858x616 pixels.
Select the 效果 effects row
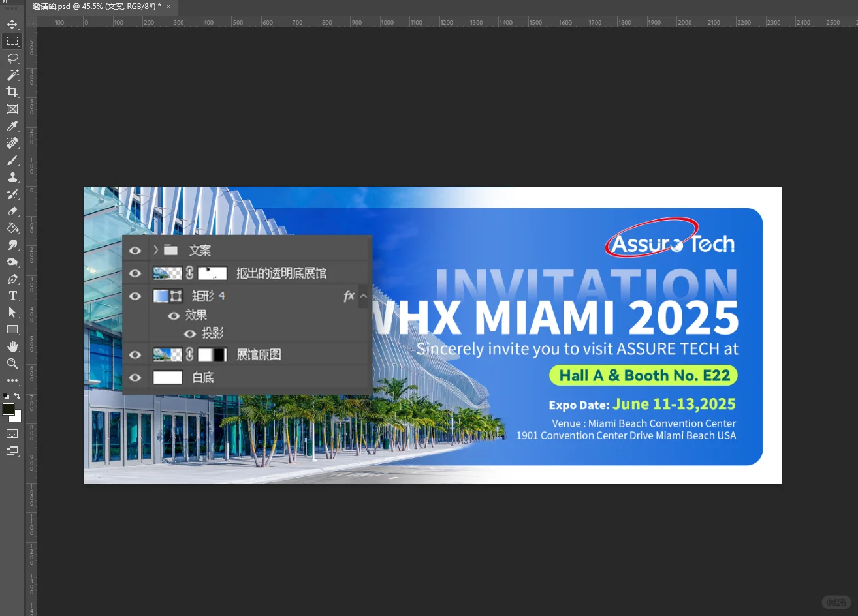click(196, 315)
